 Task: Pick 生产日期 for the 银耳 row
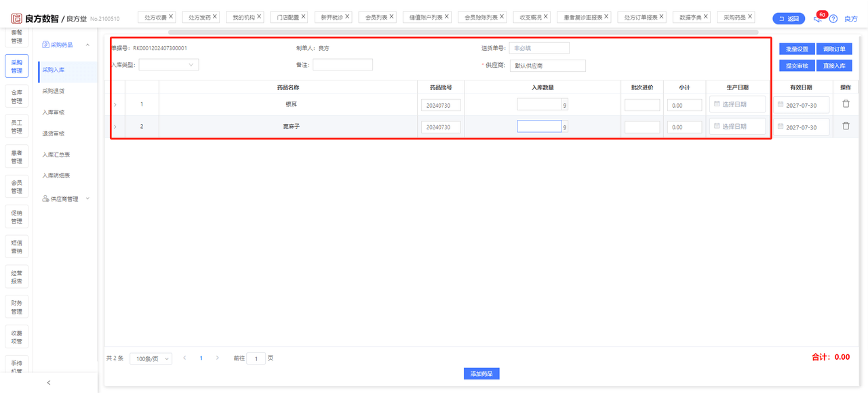point(738,104)
